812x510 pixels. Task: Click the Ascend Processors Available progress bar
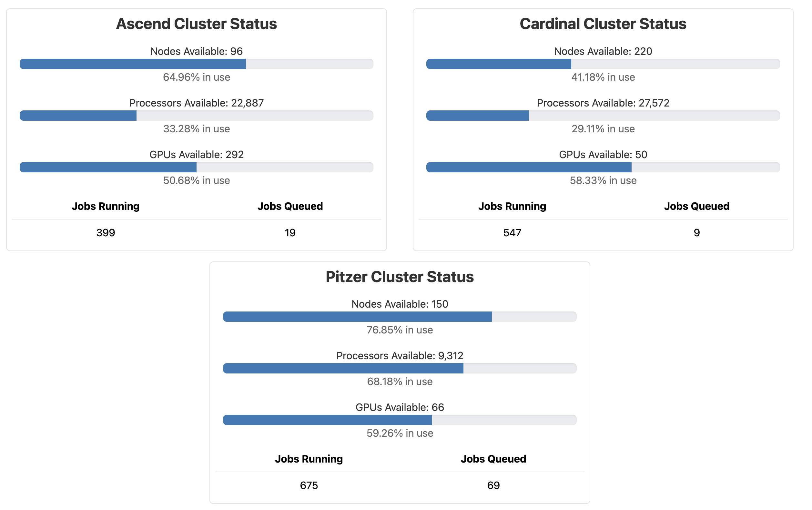[x=196, y=116]
